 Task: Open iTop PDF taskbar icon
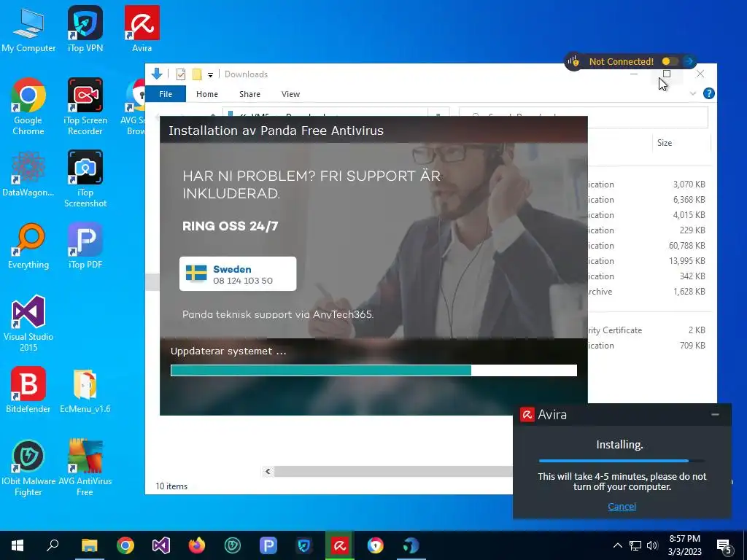tap(268, 545)
